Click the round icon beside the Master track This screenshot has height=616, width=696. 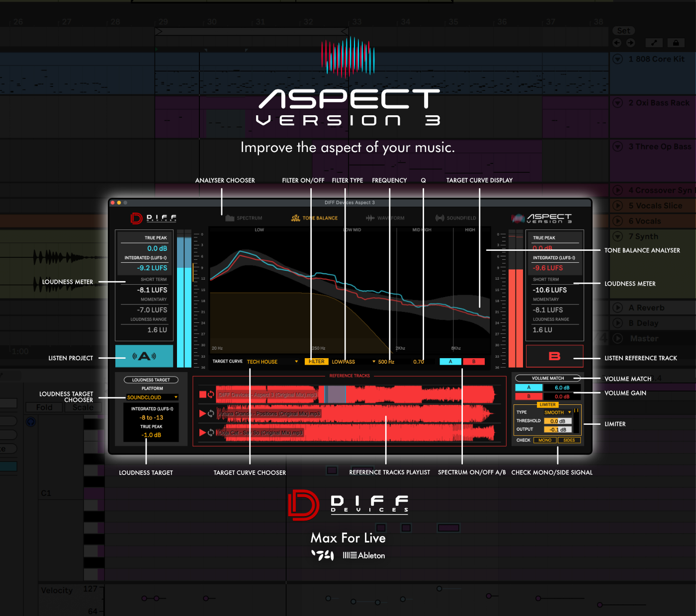pyautogui.click(x=618, y=338)
